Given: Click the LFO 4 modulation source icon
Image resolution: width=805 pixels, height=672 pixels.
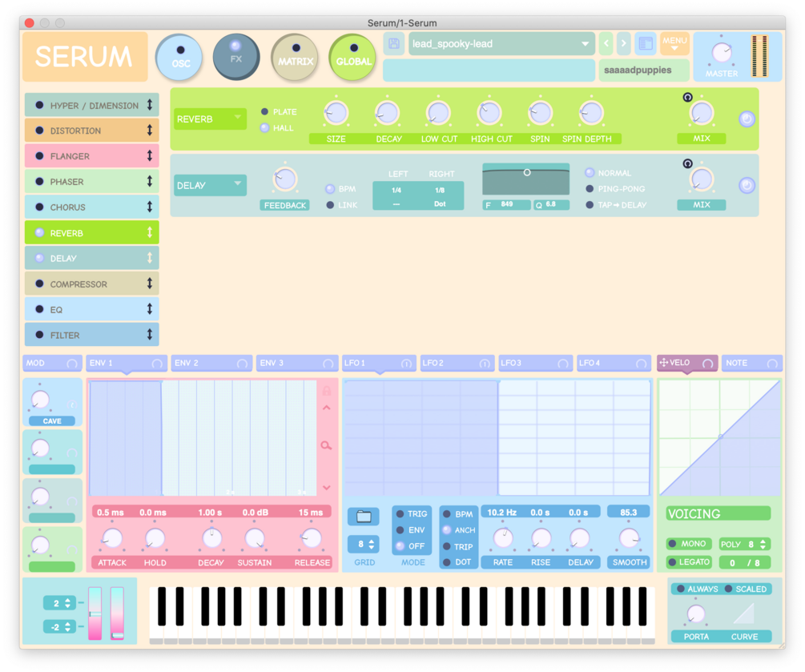Looking at the screenshot, I should pyautogui.click(x=641, y=364).
